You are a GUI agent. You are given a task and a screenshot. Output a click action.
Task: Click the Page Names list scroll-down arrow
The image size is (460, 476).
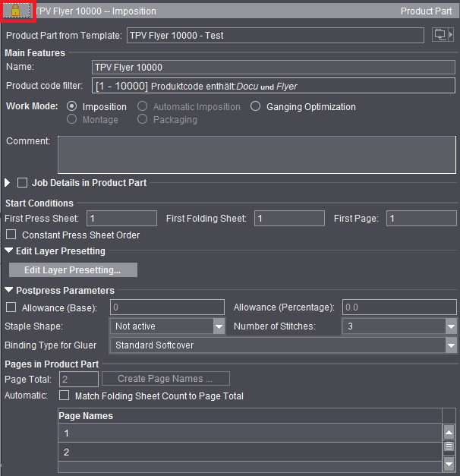click(x=449, y=462)
